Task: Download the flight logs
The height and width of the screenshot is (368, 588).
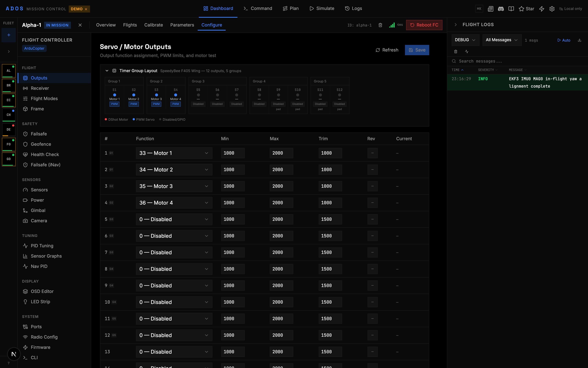Action: pos(580,40)
